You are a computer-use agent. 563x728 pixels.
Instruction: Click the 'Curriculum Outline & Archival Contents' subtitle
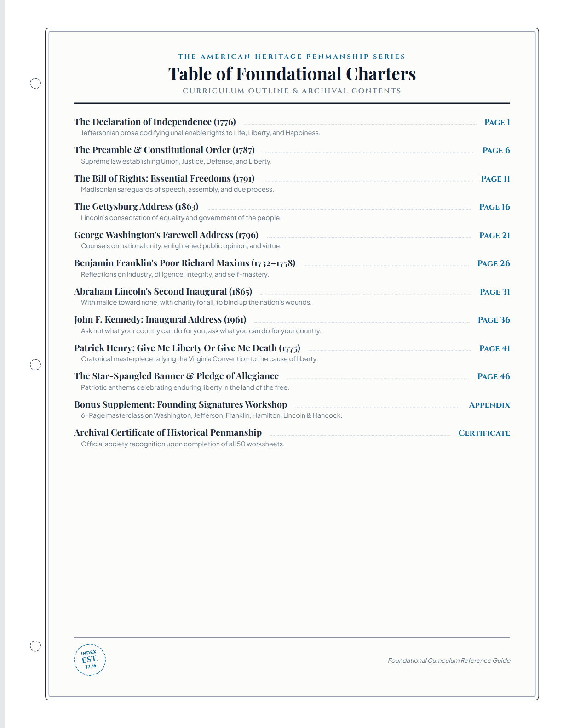(292, 91)
